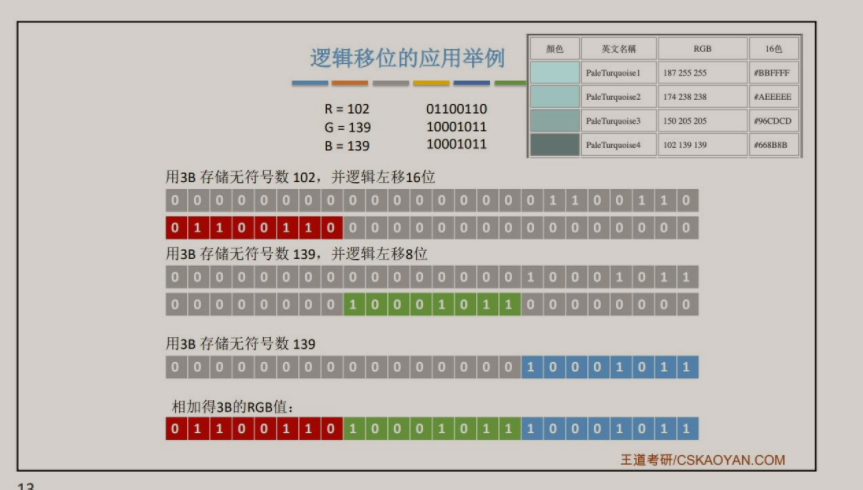Image resolution: width=863 pixels, height=490 pixels.
Task: Click the PaleTurquoise4 name cell
Action: point(619,145)
